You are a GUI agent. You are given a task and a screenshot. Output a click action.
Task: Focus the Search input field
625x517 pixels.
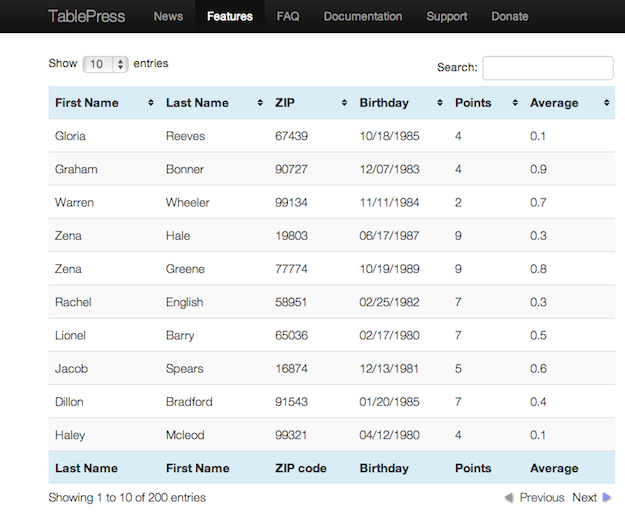click(547, 68)
